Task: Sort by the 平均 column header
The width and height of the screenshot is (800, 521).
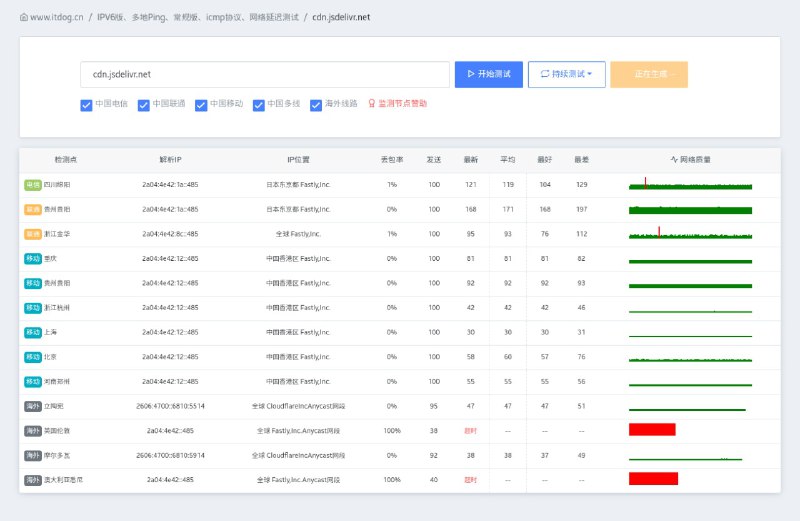Action: pyautogui.click(x=508, y=159)
